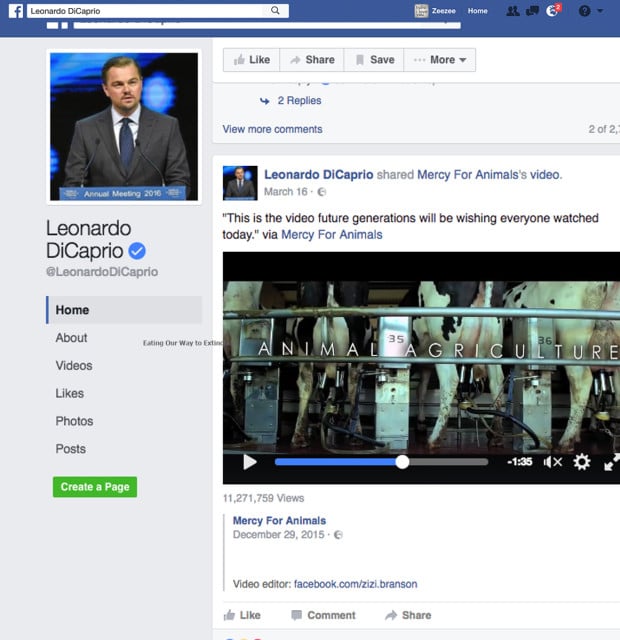Screen dimensions: 620x640
Task: Click the verified page badge
Action: click(137, 251)
